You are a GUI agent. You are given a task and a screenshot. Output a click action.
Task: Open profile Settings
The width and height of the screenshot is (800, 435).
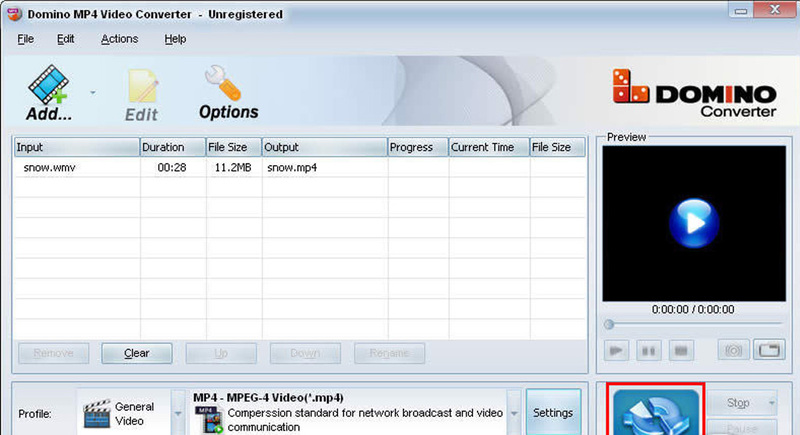point(553,413)
